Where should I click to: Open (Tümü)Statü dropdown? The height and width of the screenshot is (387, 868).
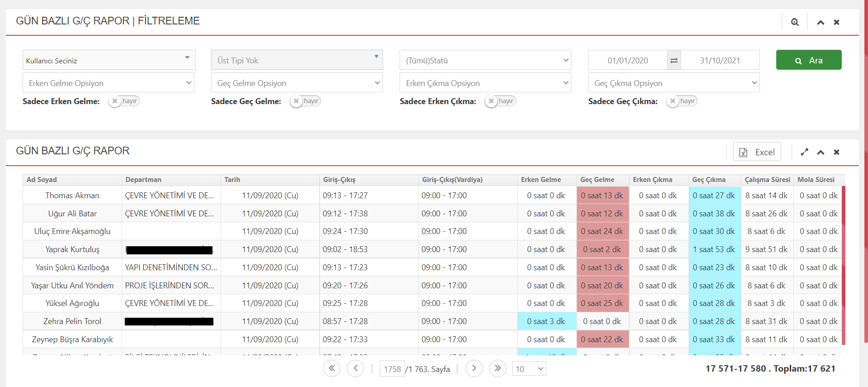point(486,60)
